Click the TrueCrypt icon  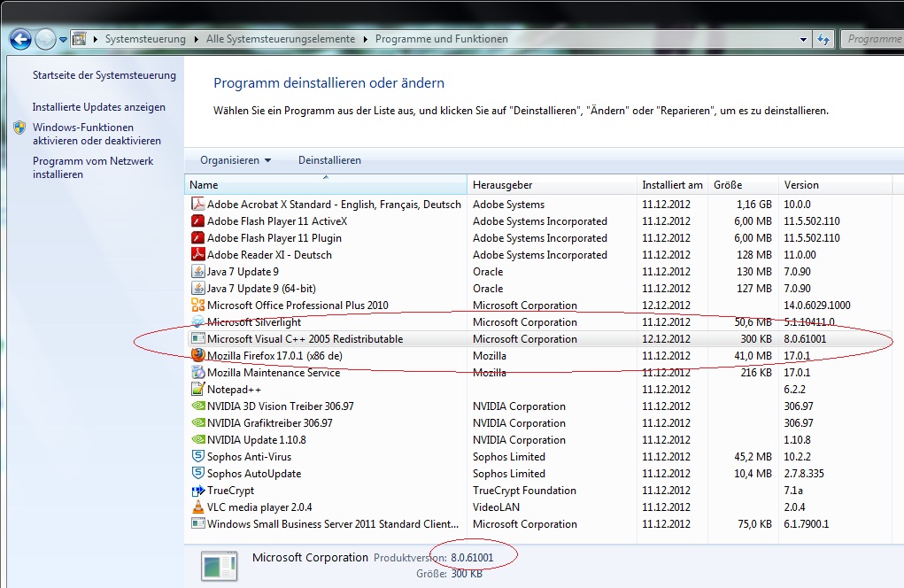point(197,490)
